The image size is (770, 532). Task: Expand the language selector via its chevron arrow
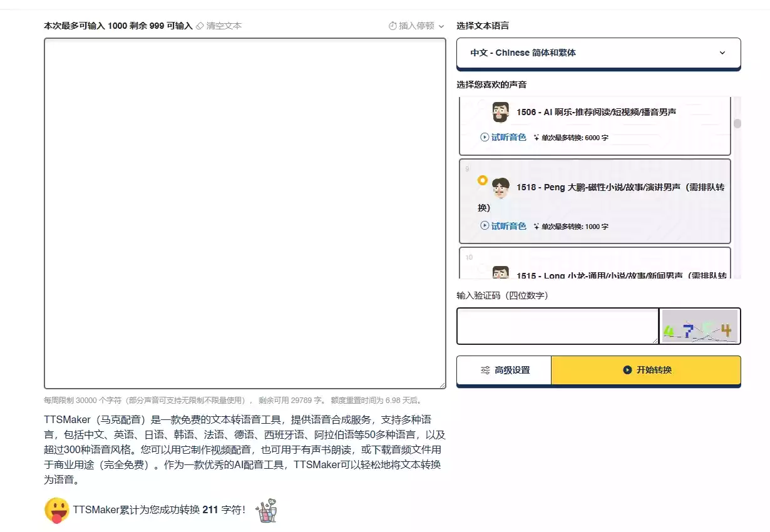point(722,53)
